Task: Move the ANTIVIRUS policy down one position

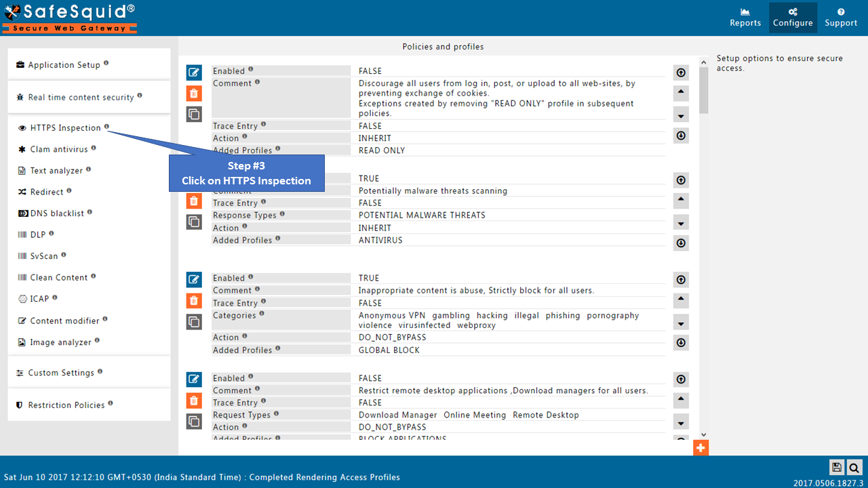Action: click(x=681, y=222)
